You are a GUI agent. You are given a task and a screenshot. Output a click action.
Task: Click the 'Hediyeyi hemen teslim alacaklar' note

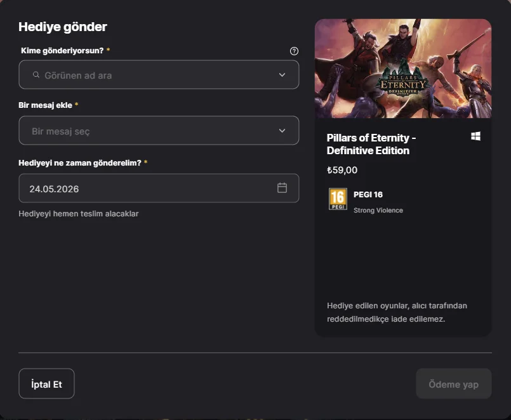[79, 214]
